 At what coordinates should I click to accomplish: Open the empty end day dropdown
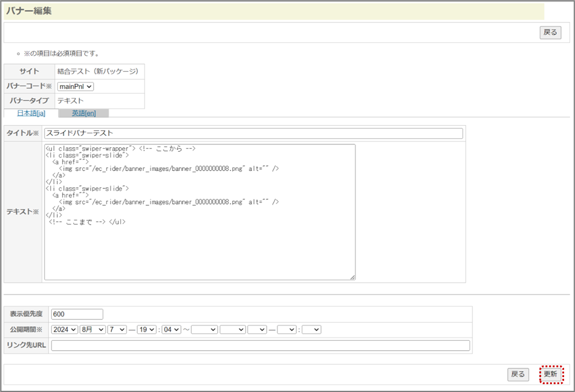(x=257, y=330)
